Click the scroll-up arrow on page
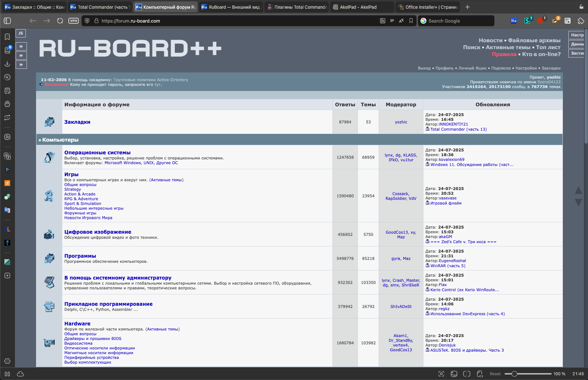 578,190
